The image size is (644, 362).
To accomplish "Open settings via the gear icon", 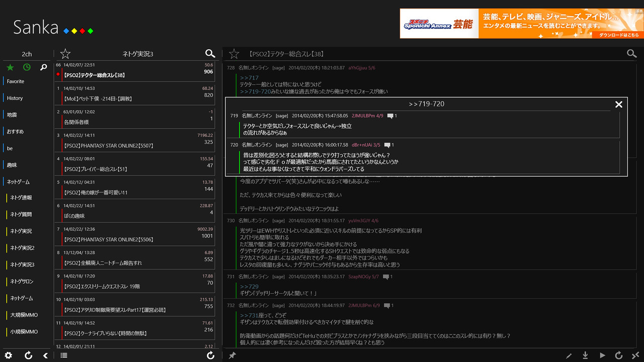I will pyautogui.click(x=8, y=355).
